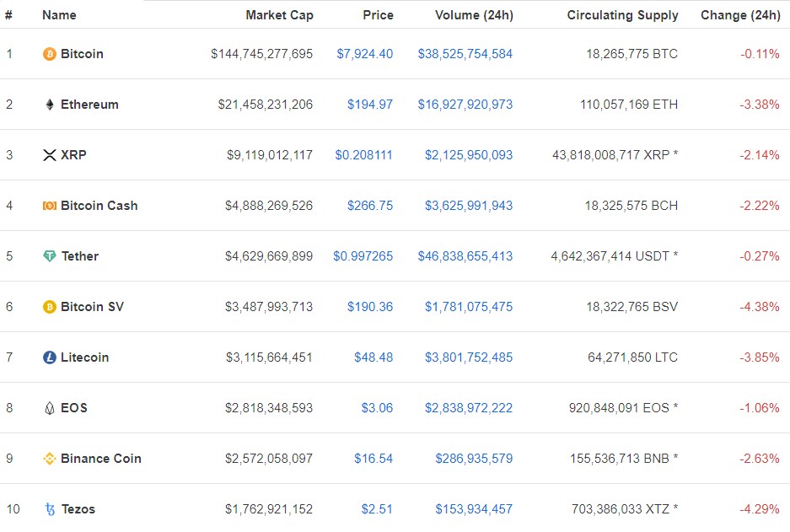The image size is (790, 532).
Task: Open Bitcoin Cash volume $3,625,991,943
Action: (469, 206)
